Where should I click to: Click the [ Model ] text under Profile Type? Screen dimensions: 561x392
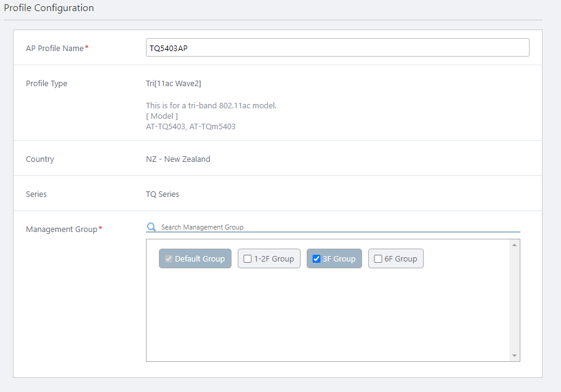click(162, 116)
